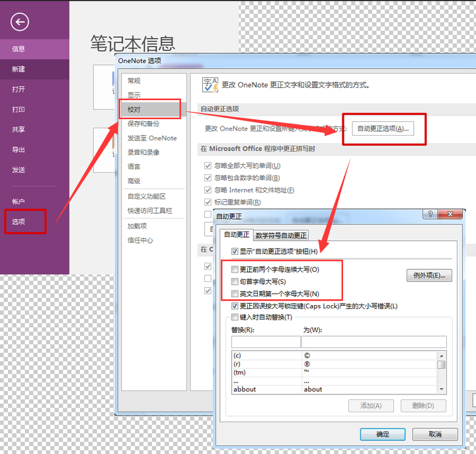Open the 信息 backstage page
The image size is (476, 454).
pyautogui.click(x=34, y=49)
